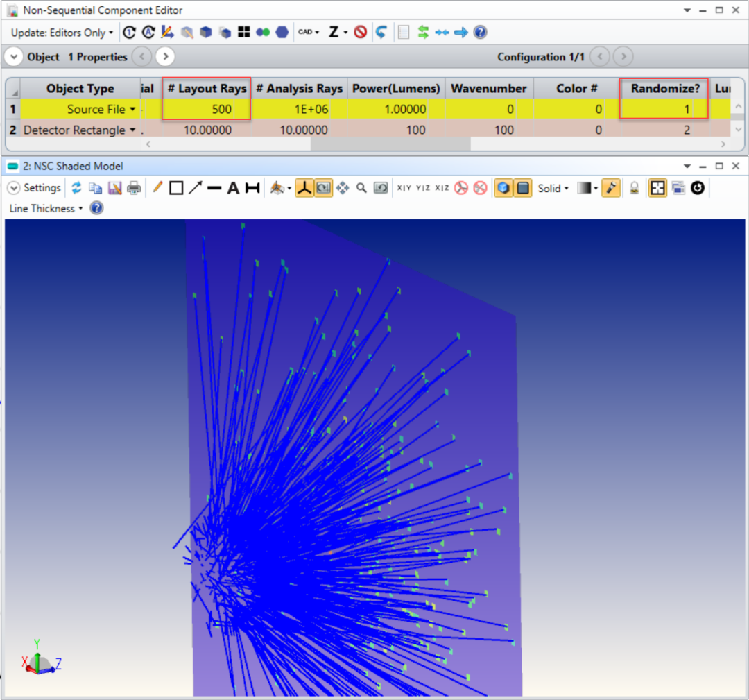The width and height of the screenshot is (749, 700).
Task: Open the shaded model help icon
Action: point(96,208)
